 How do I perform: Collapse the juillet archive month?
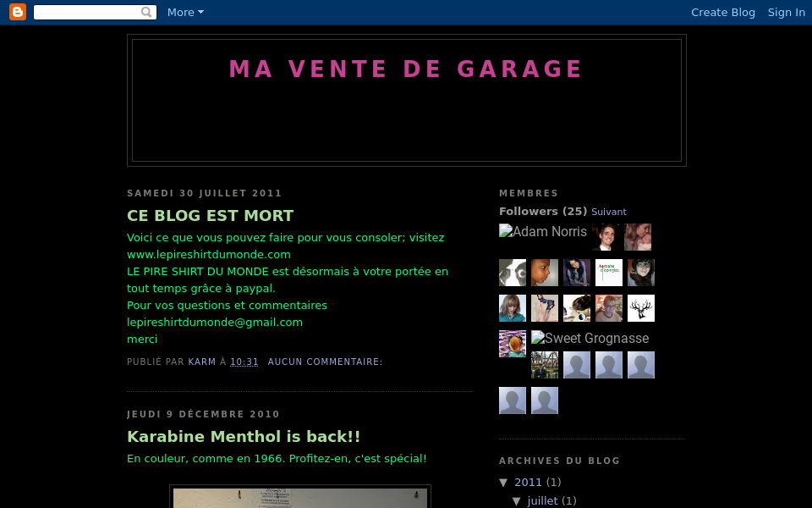(517, 500)
